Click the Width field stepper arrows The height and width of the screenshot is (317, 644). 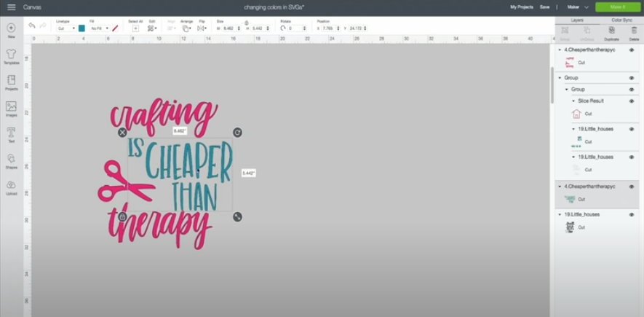(239, 28)
